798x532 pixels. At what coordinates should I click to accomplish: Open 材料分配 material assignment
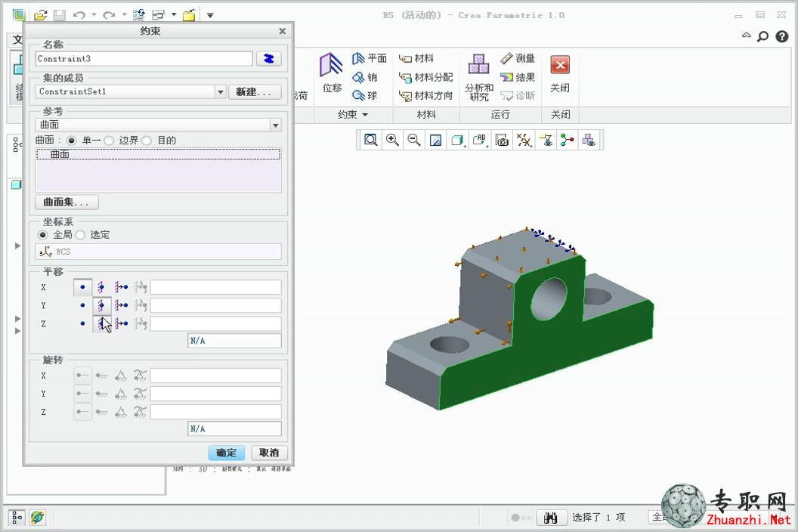coord(426,77)
